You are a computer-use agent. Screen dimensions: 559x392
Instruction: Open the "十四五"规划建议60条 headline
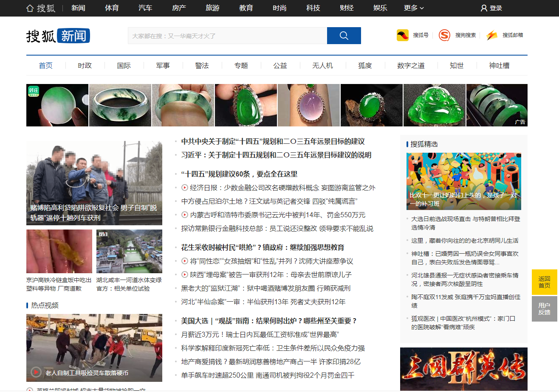[x=239, y=174]
